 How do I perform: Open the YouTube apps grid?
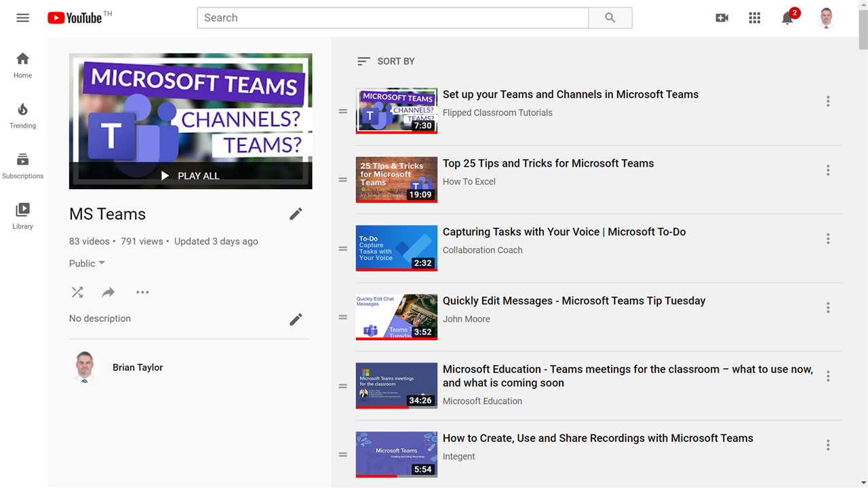pyautogui.click(x=755, y=18)
